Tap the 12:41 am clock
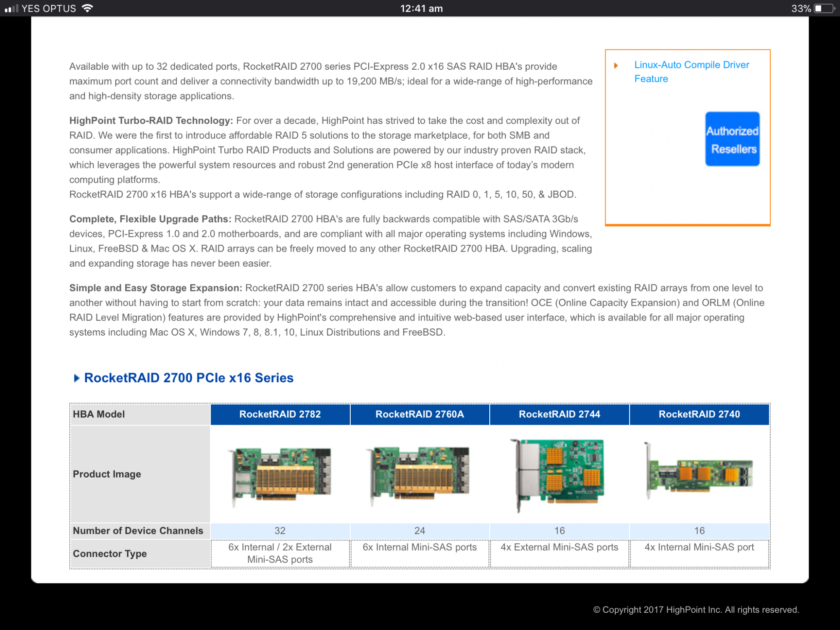Image resolution: width=840 pixels, height=630 pixels. 421,8
